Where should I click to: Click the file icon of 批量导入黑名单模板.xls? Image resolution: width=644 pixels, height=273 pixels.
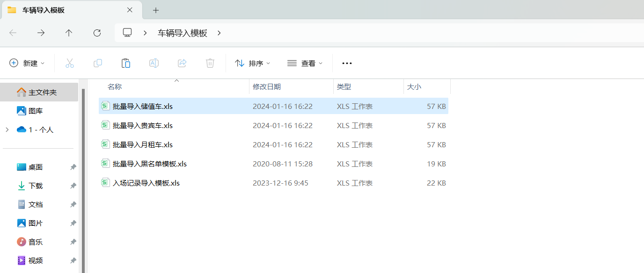click(105, 164)
